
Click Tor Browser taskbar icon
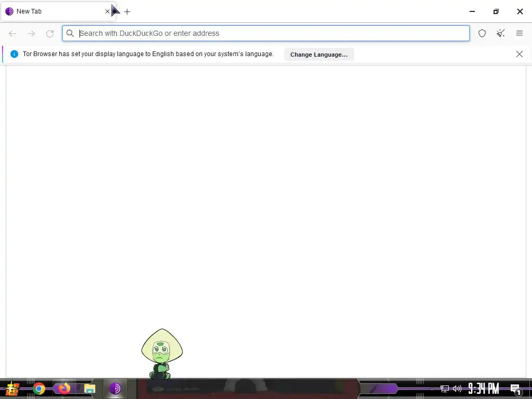tap(115, 389)
